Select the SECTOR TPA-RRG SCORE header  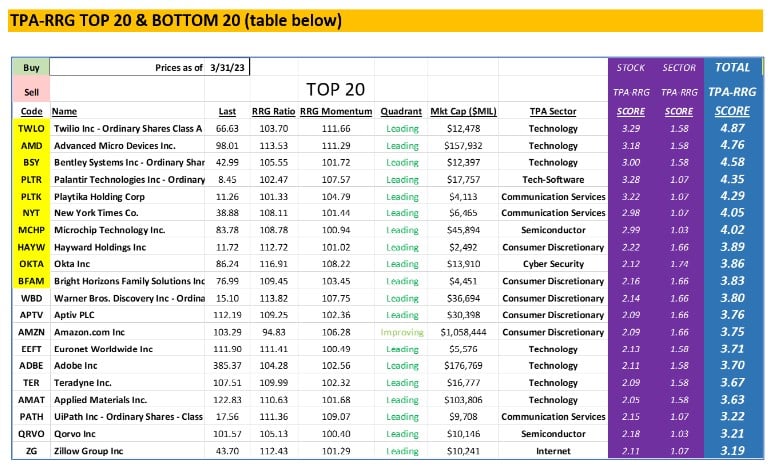point(679,90)
